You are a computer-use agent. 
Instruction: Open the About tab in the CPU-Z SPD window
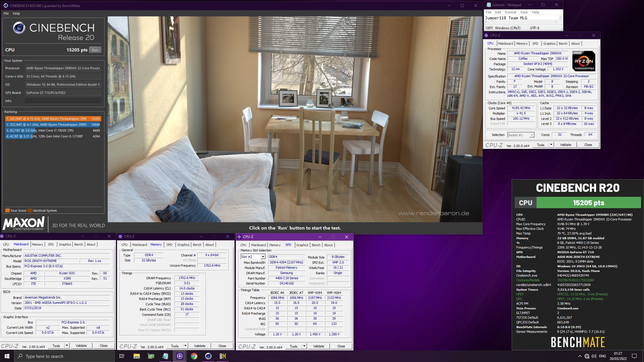pos(328,245)
